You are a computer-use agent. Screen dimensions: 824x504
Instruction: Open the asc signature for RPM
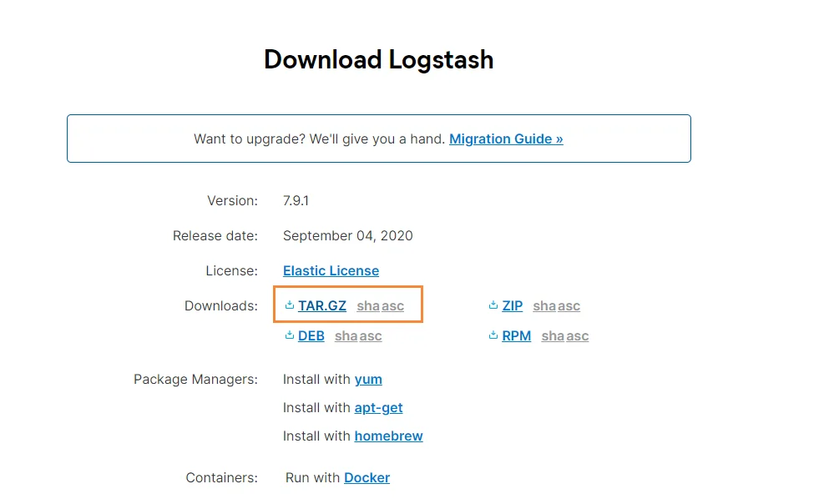[x=577, y=336]
